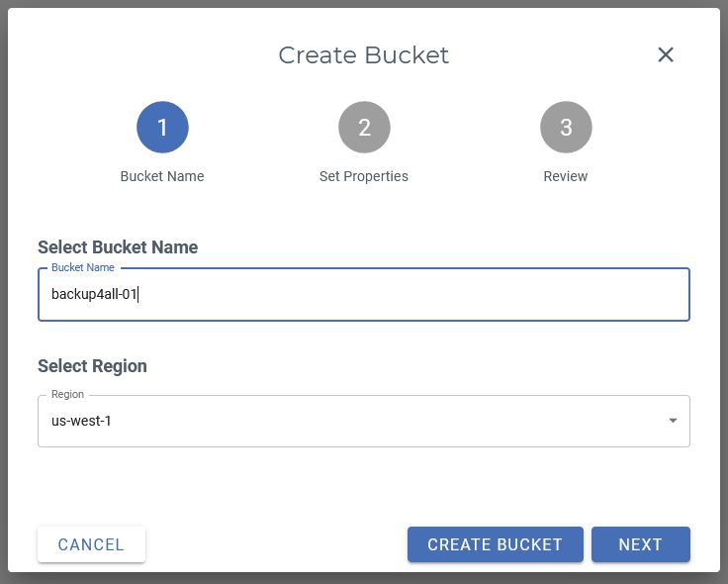The width and height of the screenshot is (728, 584).
Task: Switch to the Review step label
Action: tap(566, 176)
